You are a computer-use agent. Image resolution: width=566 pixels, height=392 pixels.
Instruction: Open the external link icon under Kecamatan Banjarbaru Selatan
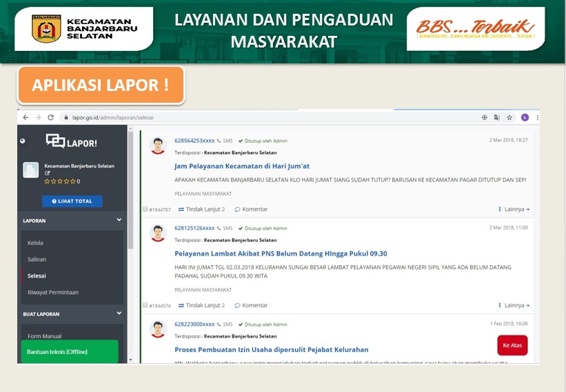pyautogui.click(x=48, y=173)
